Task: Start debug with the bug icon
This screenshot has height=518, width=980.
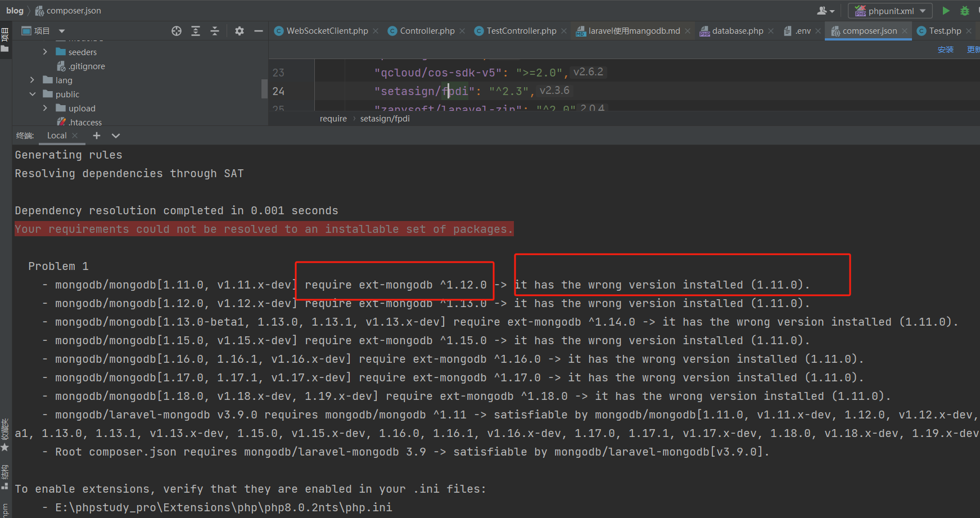Action: 965,11
